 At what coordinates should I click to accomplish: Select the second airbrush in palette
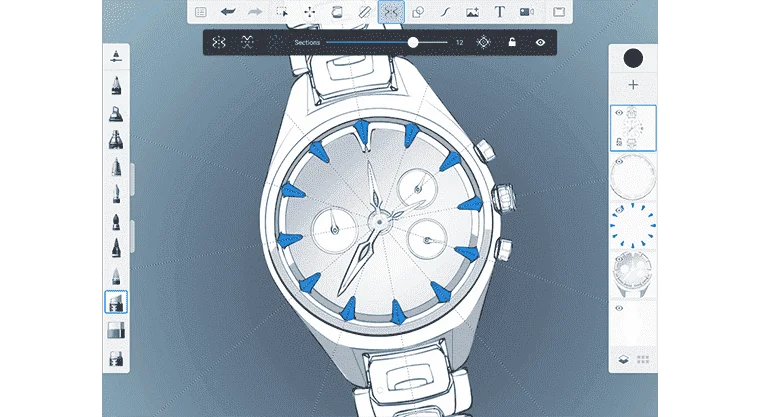point(116,113)
